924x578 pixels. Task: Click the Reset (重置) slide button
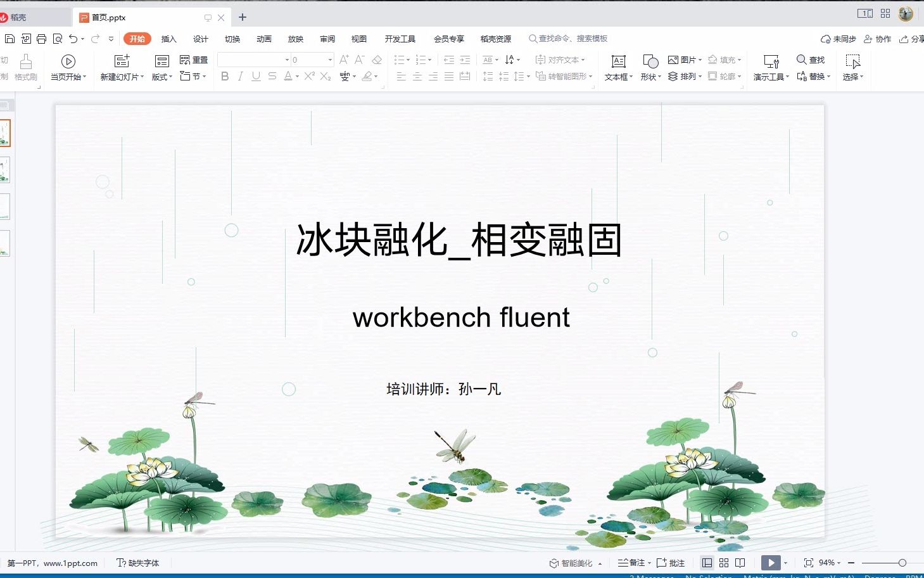[x=194, y=60]
